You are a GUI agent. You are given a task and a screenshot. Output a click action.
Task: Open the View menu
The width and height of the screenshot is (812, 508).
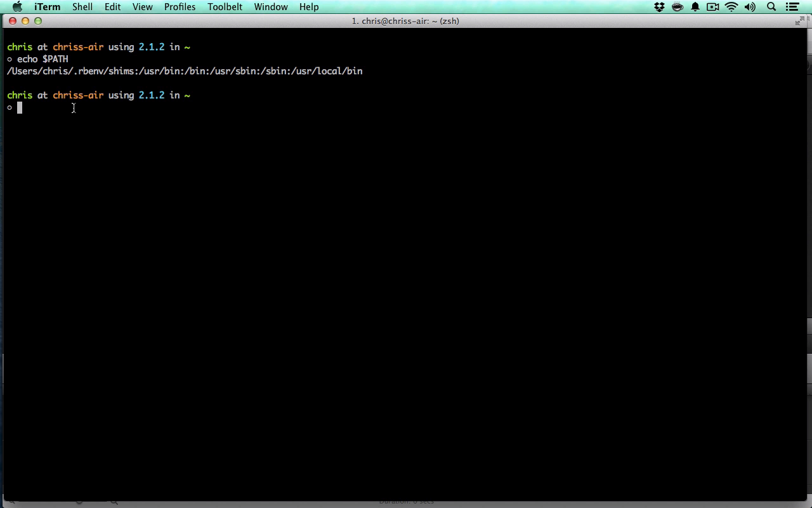point(143,7)
